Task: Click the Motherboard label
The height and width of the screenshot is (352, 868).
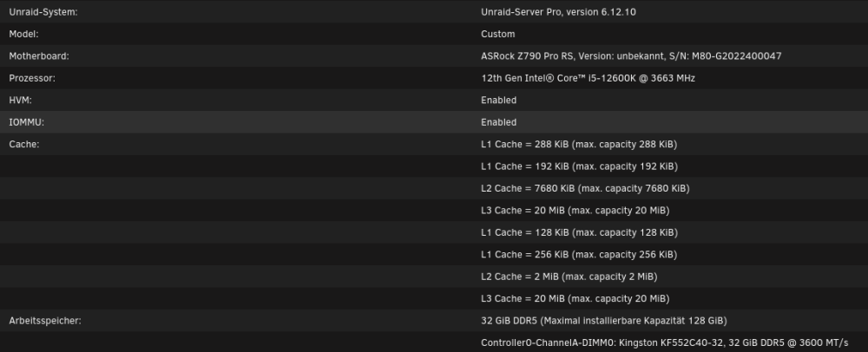Action: (39, 55)
